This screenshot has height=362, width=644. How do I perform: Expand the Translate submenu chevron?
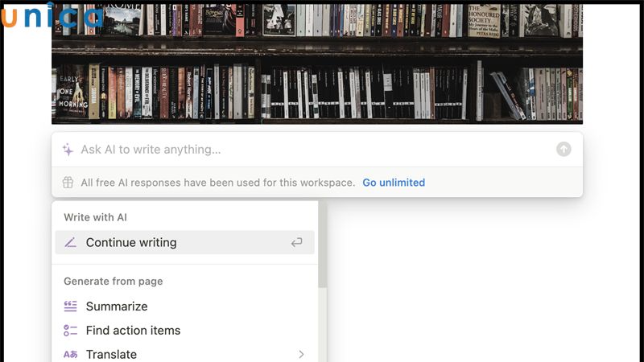[x=301, y=354]
